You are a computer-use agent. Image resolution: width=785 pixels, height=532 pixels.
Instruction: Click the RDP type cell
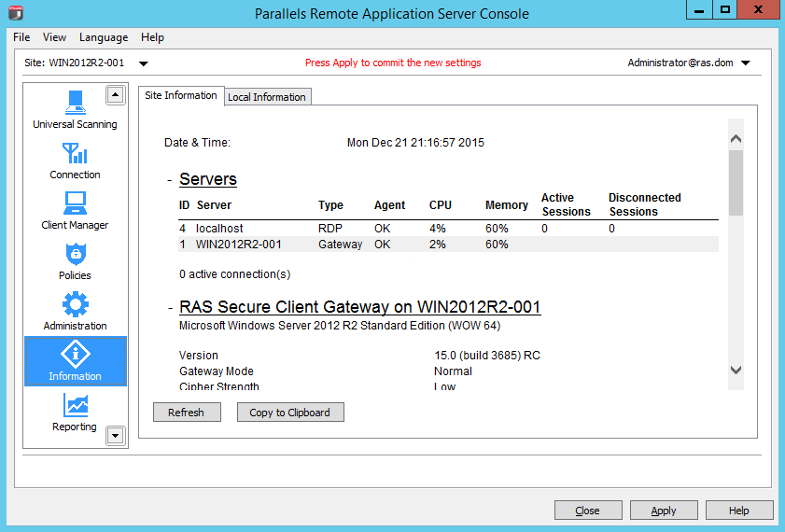330,229
